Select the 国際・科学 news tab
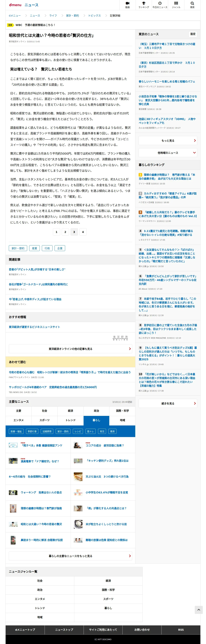This screenshot has width=206, height=644. pos(122,411)
